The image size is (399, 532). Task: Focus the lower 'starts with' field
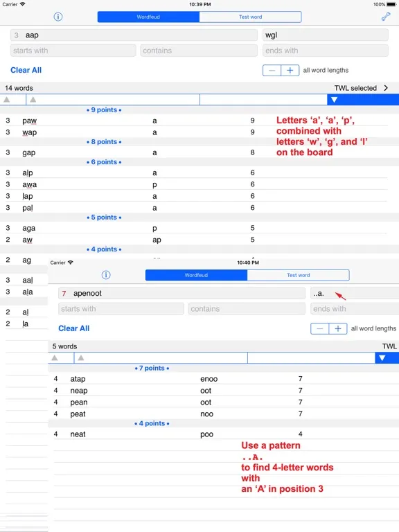point(121,309)
